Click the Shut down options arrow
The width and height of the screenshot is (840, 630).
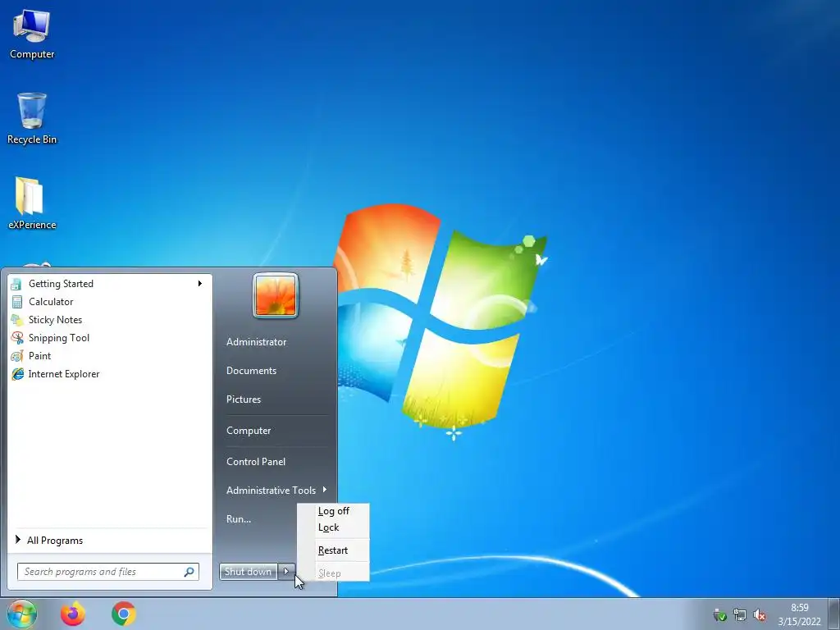click(x=286, y=572)
